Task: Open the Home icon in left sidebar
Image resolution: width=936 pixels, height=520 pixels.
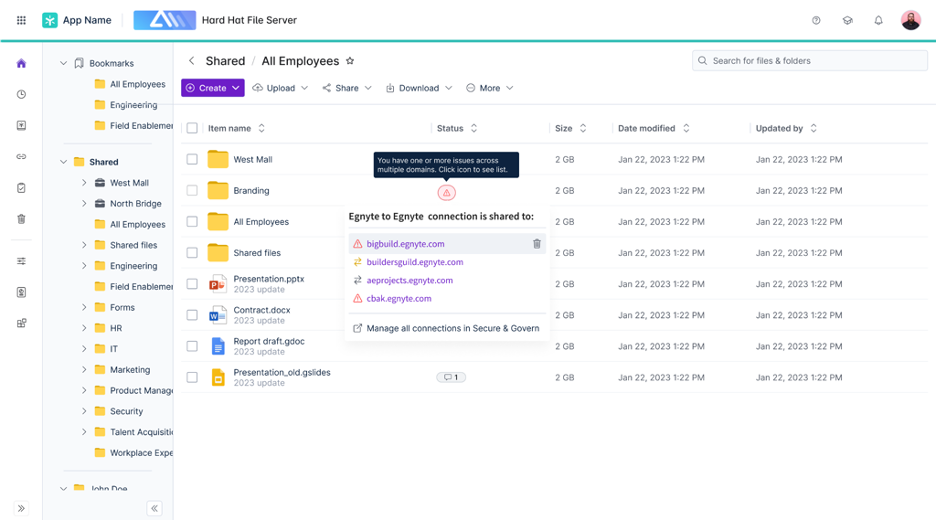Action: click(21, 63)
